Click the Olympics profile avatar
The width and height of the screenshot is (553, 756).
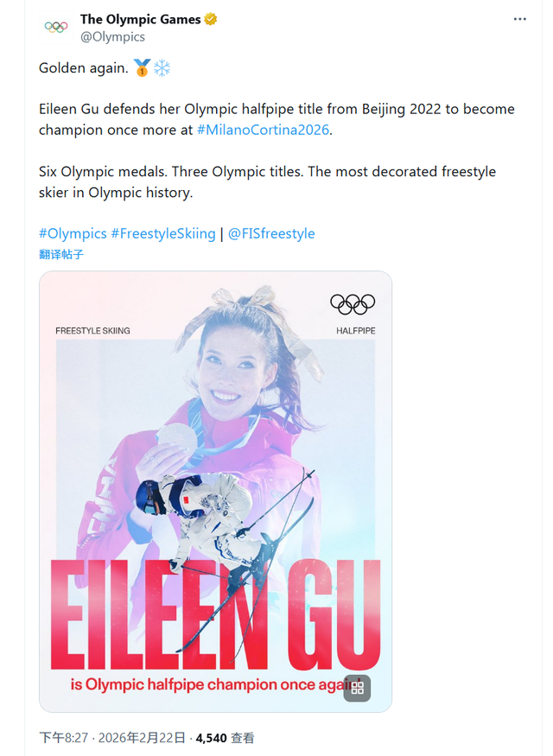(x=56, y=27)
